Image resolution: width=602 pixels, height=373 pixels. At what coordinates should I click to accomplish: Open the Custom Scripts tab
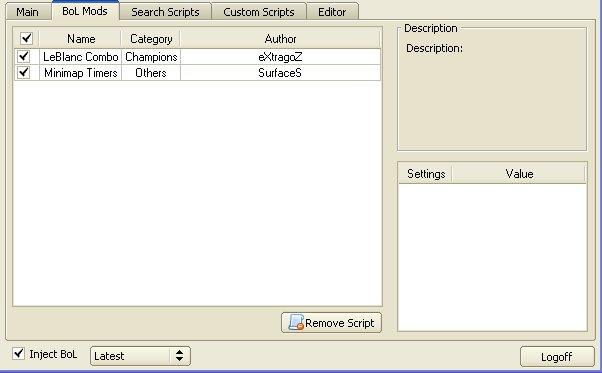pos(259,12)
